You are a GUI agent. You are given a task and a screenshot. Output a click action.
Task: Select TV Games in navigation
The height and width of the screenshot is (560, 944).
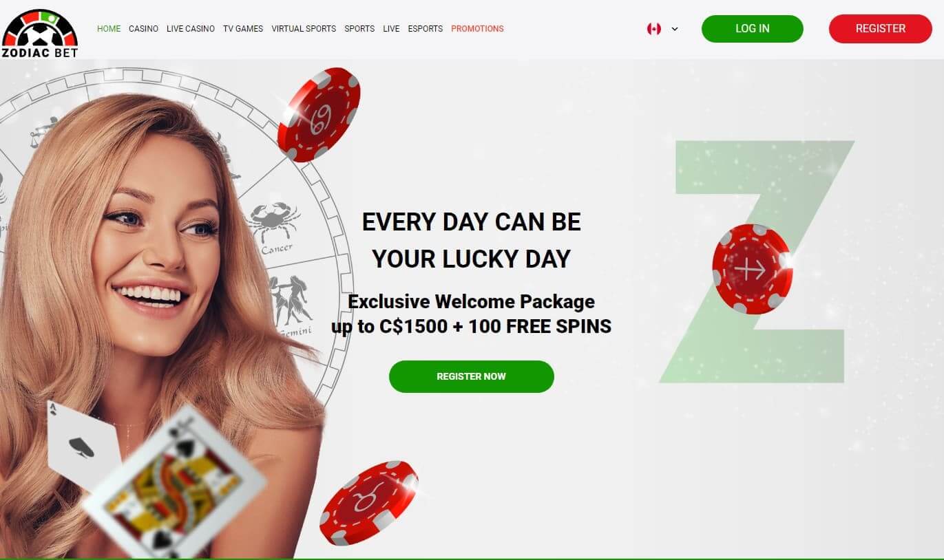243,29
